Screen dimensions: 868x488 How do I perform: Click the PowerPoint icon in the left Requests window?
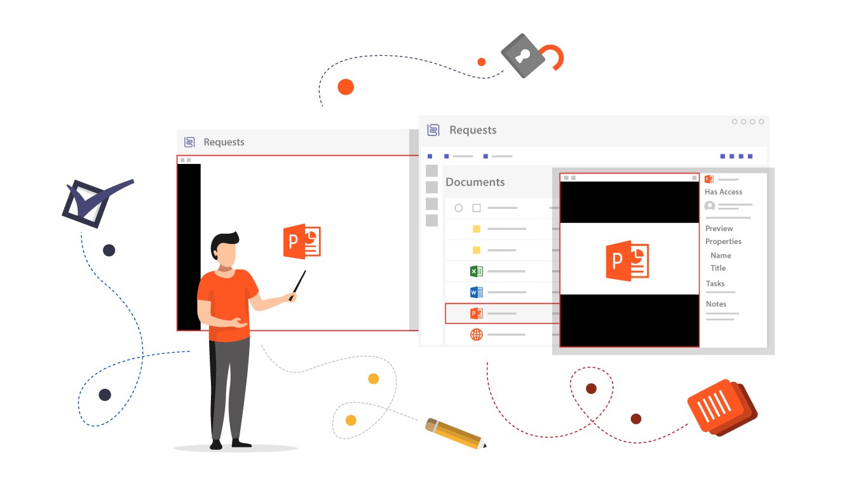click(302, 241)
